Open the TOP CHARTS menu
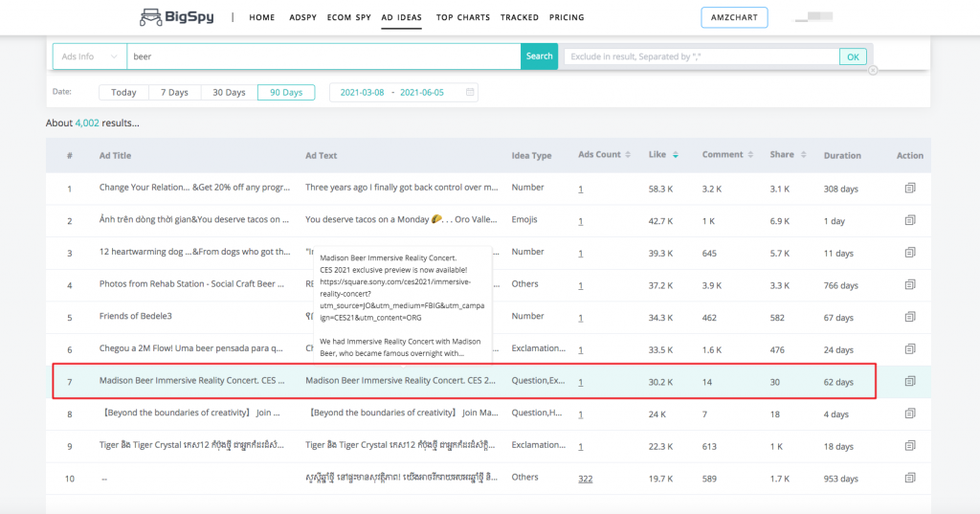Image resolution: width=980 pixels, height=514 pixels. [x=463, y=17]
